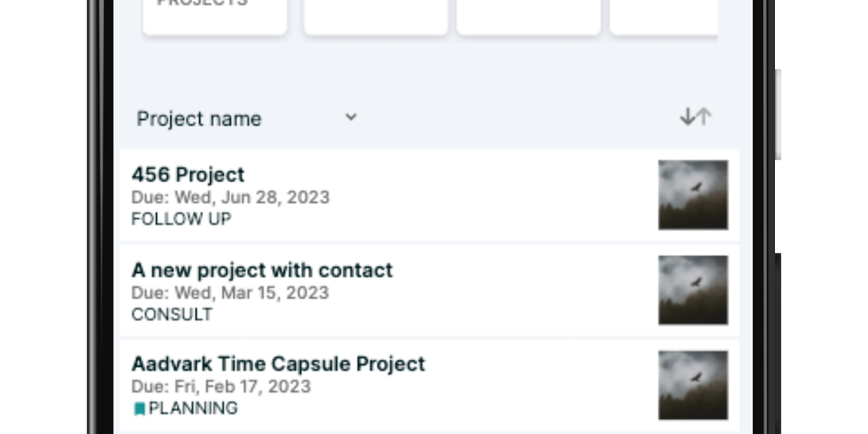The height and width of the screenshot is (434, 868).
Task: Click the bookmark icon beside PLANNING
Action: [139, 409]
